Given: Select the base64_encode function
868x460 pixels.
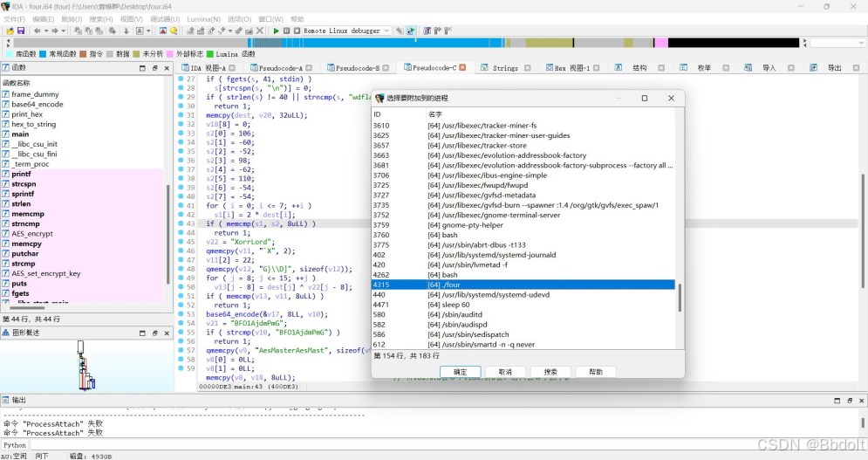Looking at the screenshot, I should (38, 104).
